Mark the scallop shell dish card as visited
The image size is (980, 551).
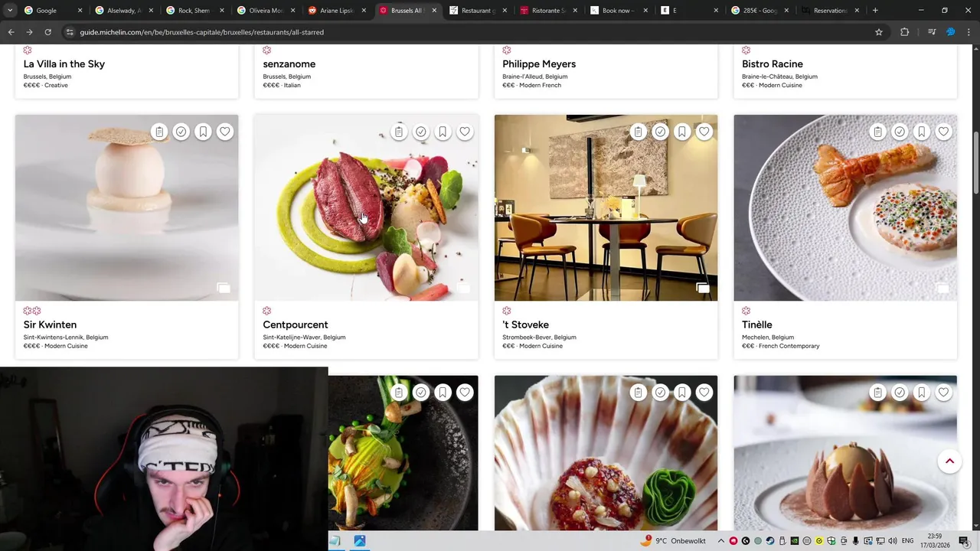660,393
